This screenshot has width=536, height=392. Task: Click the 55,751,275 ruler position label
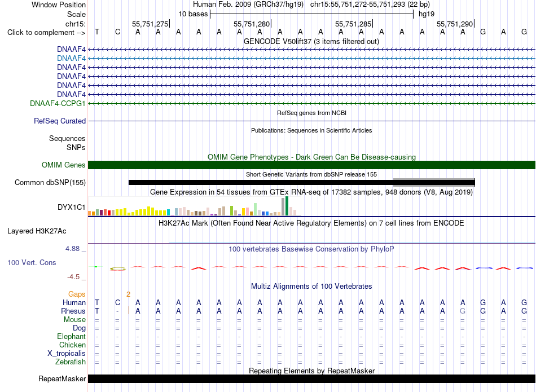pyautogui.click(x=150, y=24)
